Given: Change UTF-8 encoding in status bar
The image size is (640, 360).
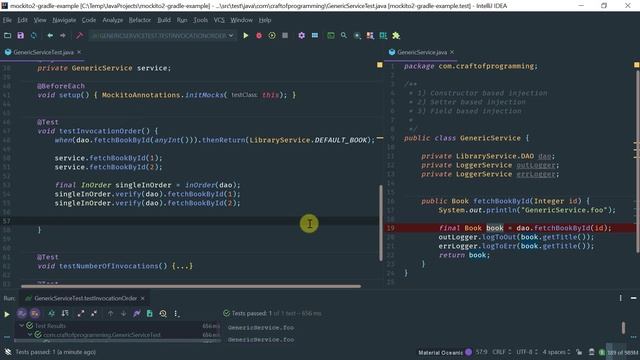Looking at the screenshot, I should [527, 352].
